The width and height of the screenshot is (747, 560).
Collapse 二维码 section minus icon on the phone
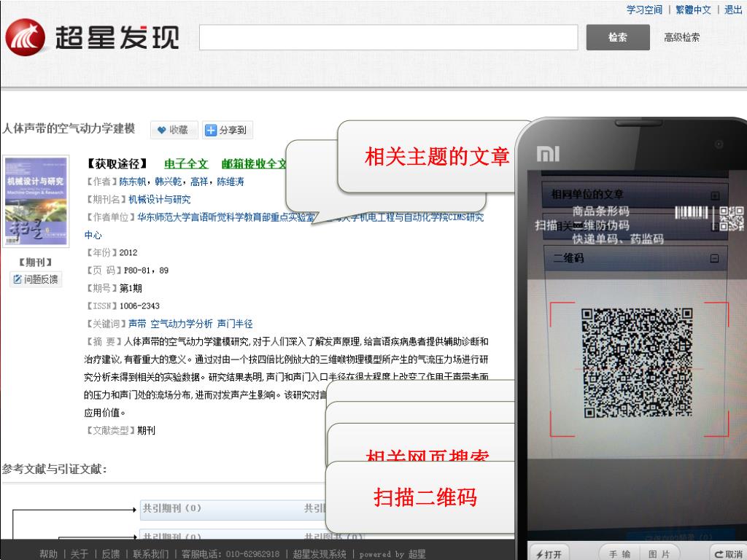[715, 259]
